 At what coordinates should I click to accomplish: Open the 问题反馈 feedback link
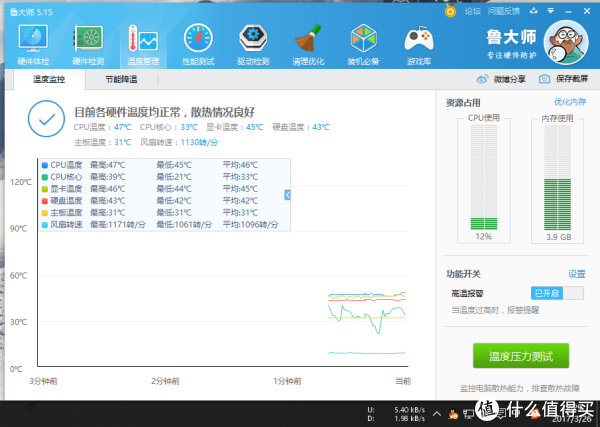pos(504,11)
